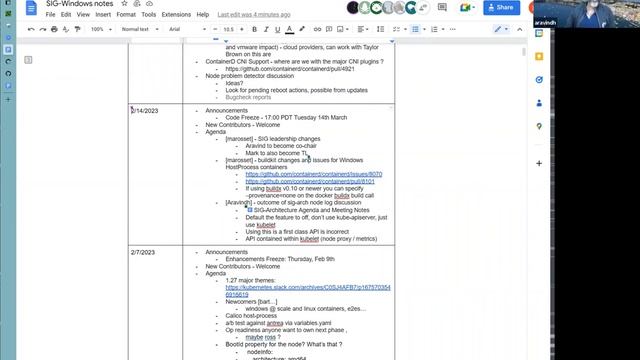Open the highlight color picker
This screenshot has height=360, width=640.
(x=302, y=29)
